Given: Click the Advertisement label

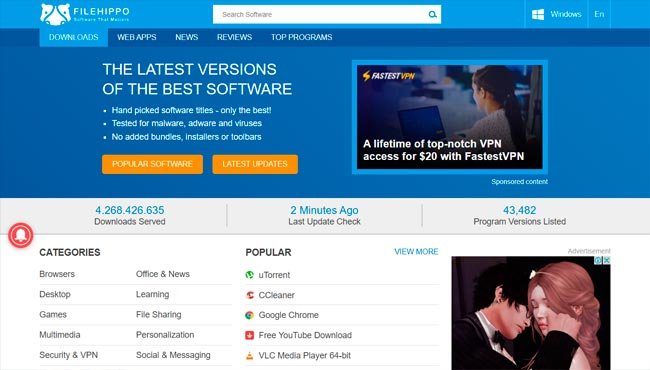Looking at the screenshot, I should point(589,251).
